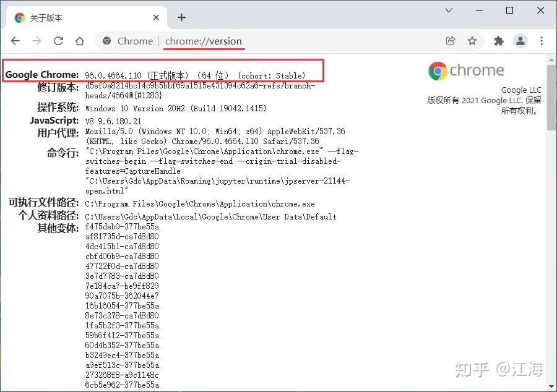Close the 关于版本 tab
This screenshot has height=392, width=557.
point(157,18)
